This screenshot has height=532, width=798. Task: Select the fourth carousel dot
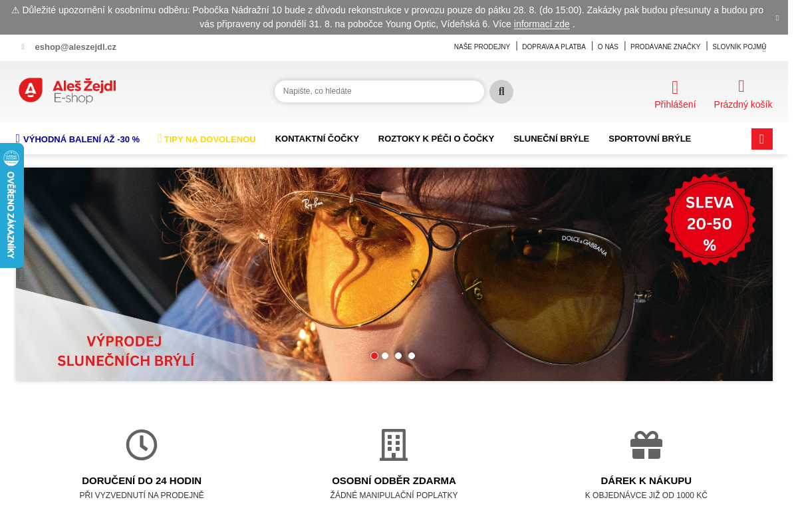click(x=412, y=356)
